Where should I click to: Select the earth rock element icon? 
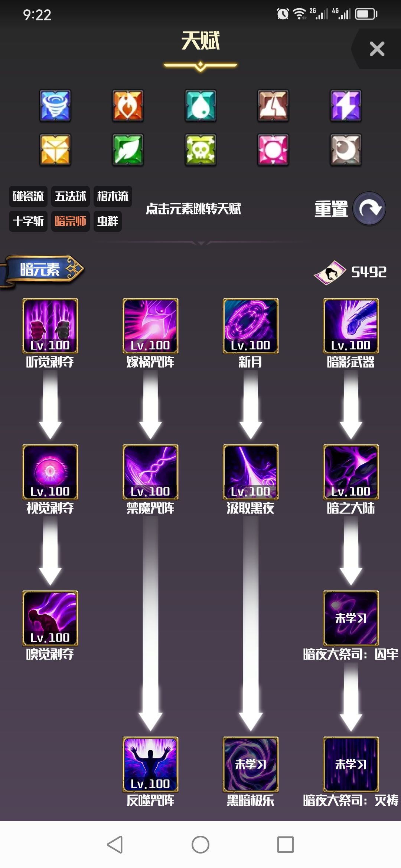[273, 106]
